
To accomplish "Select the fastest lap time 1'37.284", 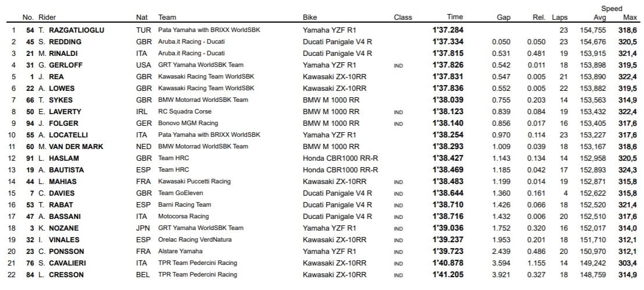I will 448,30.
